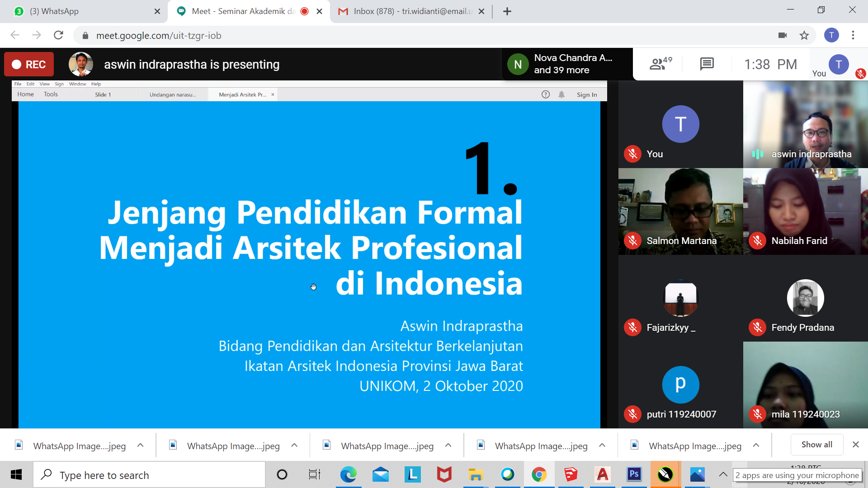
Task: Reload the Meet page
Action: [58, 35]
